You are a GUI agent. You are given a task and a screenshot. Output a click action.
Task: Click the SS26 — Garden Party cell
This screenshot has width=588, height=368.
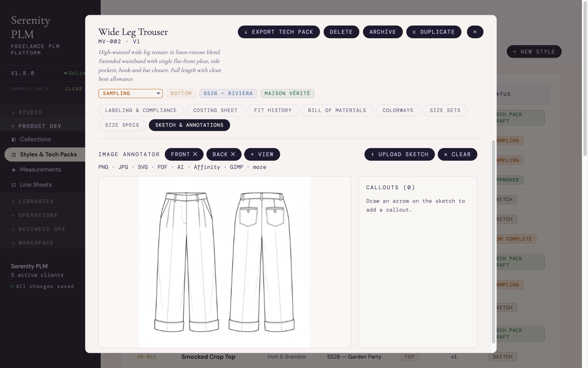354,357
